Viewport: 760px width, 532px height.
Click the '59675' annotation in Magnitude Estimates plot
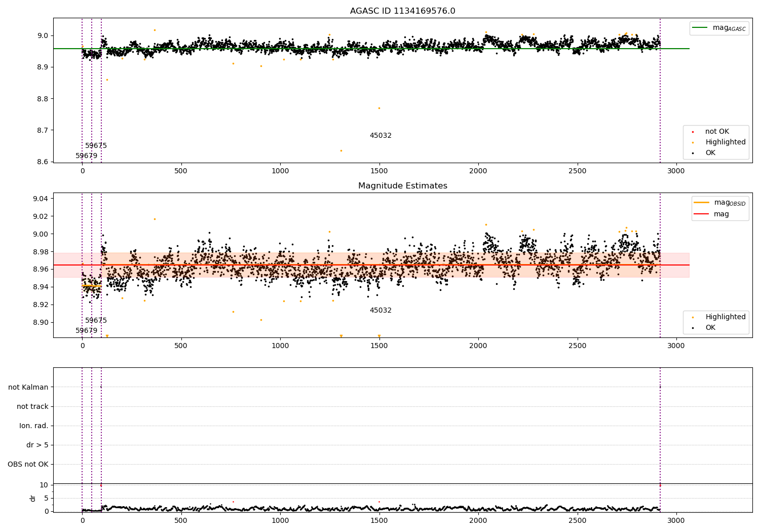(96, 321)
